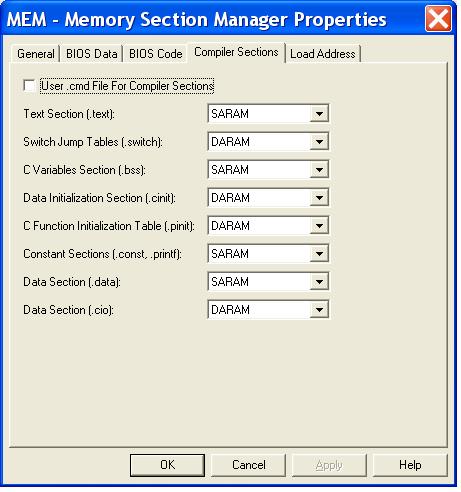The width and height of the screenshot is (461, 492).
Task: Click Constant Sections (.const, .printf): label
Action: coord(102,254)
